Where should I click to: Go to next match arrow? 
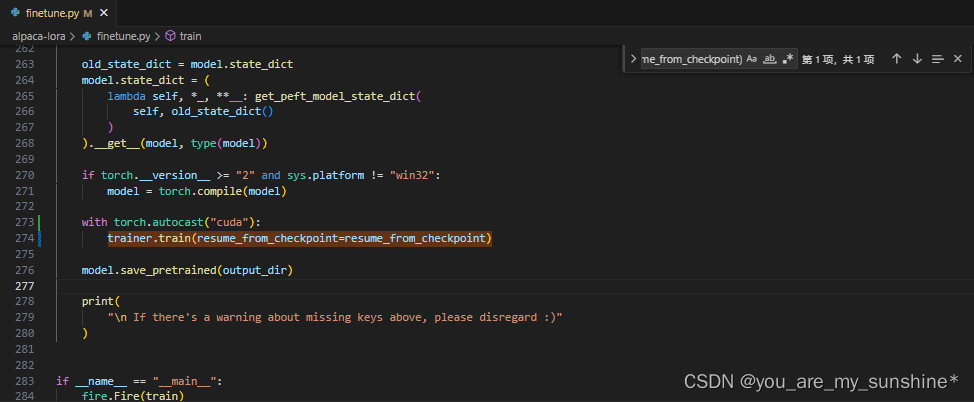(917, 59)
